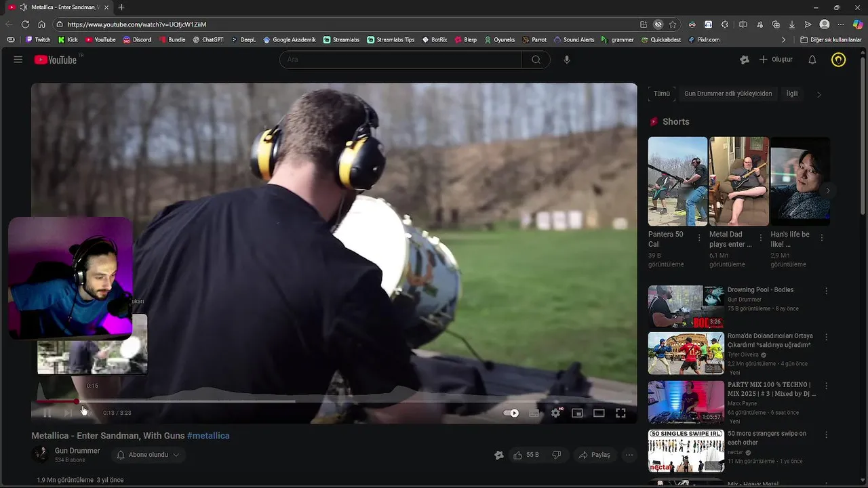Image resolution: width=868 pixels, height=488 pixels.
Task: Enter fullscreen mode
Action: pos(620,413)
